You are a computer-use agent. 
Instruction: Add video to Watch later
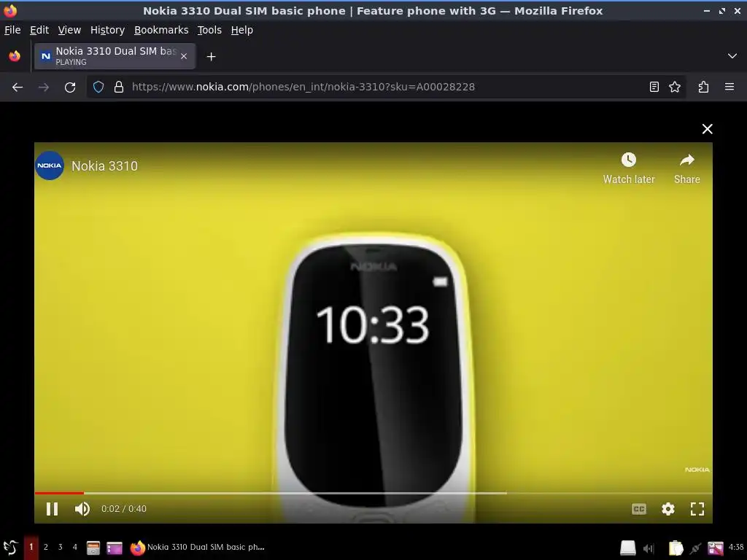pyautogui.click(x=629, y=168)
